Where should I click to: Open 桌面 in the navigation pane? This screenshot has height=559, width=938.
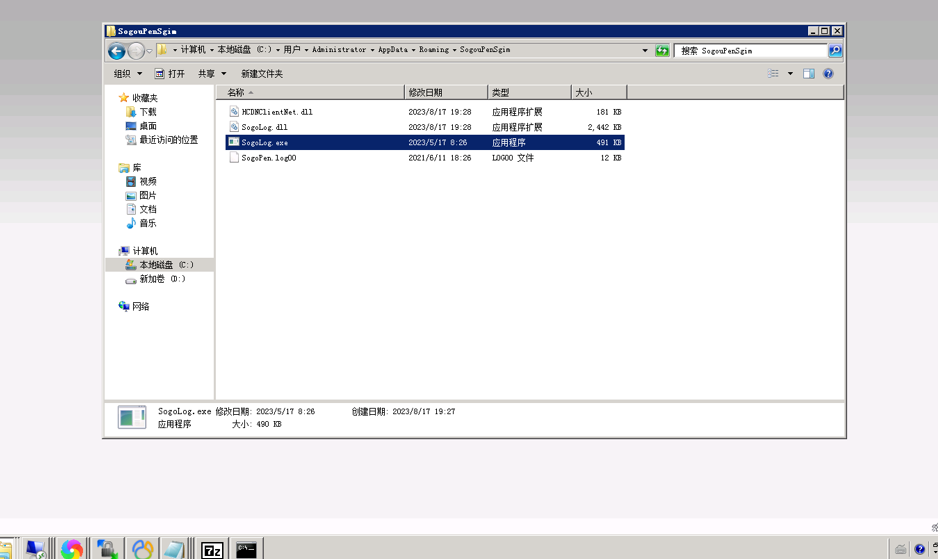click(141, 126)
